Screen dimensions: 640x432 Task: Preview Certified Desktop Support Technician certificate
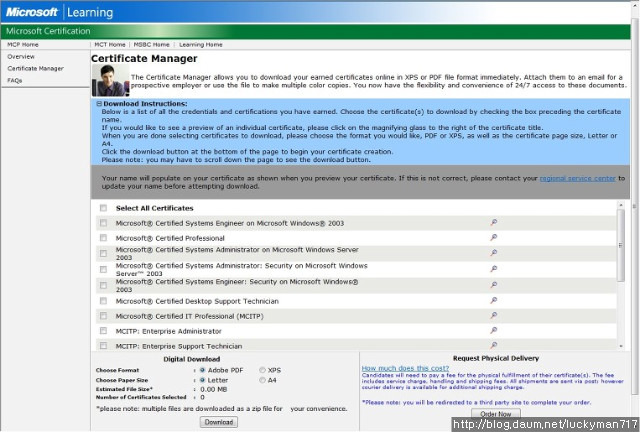493,301
